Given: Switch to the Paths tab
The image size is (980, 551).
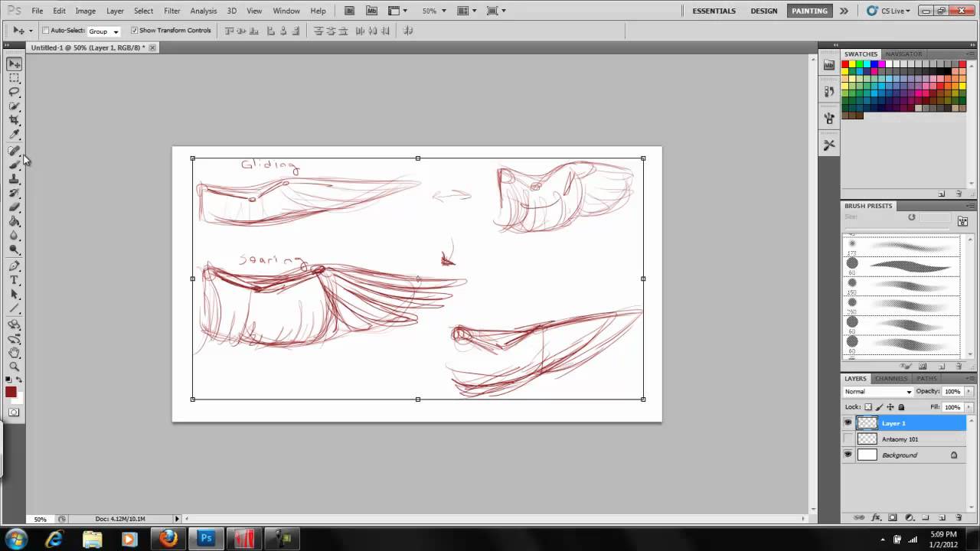Looking at the screenshot, I should 926,379.
